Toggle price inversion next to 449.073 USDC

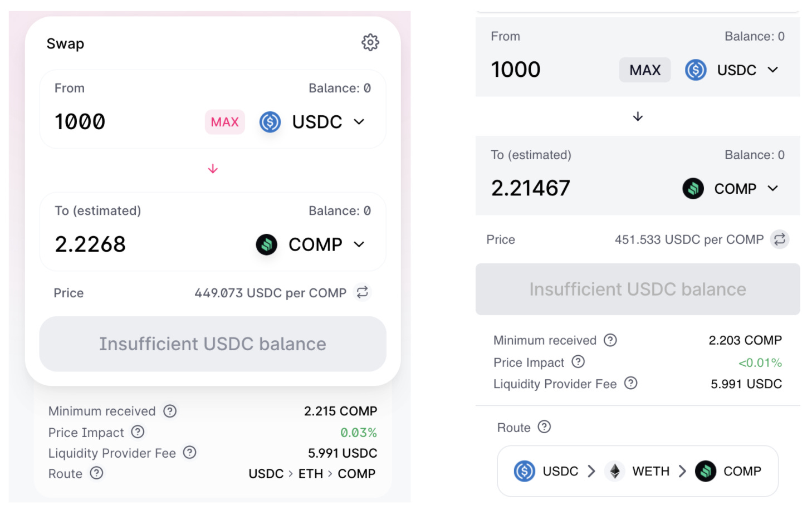363,292
